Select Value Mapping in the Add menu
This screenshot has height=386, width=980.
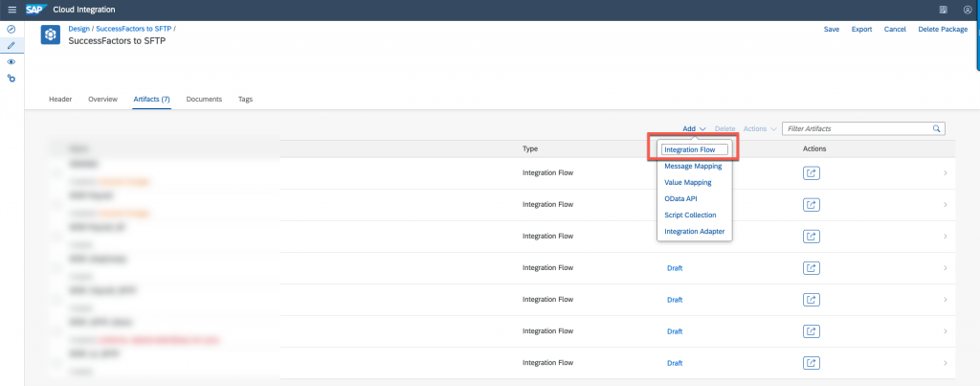point(687,183)
